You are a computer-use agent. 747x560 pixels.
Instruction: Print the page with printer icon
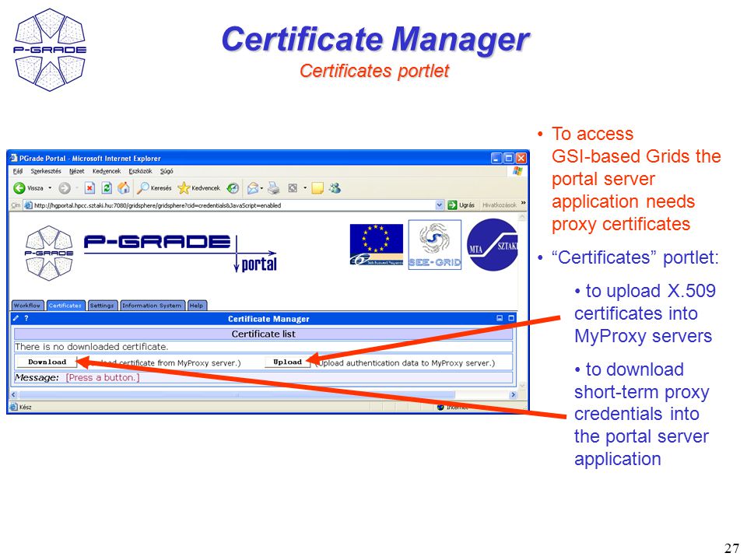(x=273, y=188)
